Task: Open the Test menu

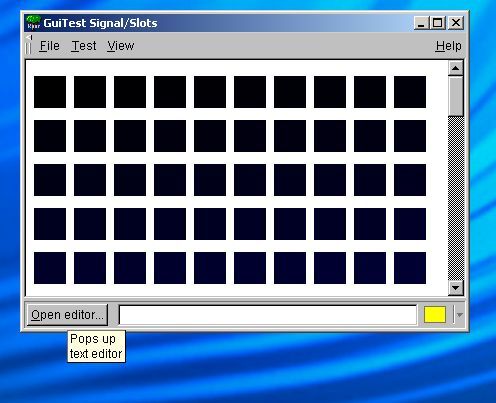Action: [x=84, y=46]
